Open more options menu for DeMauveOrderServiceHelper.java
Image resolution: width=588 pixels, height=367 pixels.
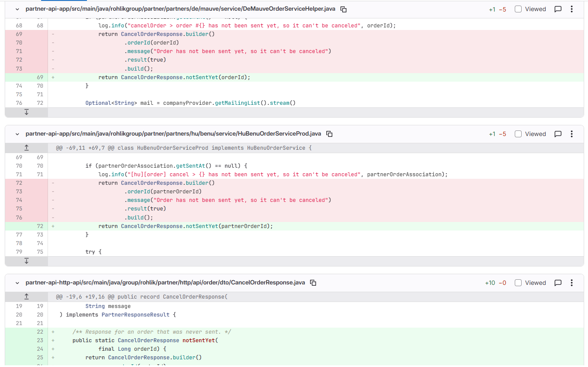[x=571, y=9]
